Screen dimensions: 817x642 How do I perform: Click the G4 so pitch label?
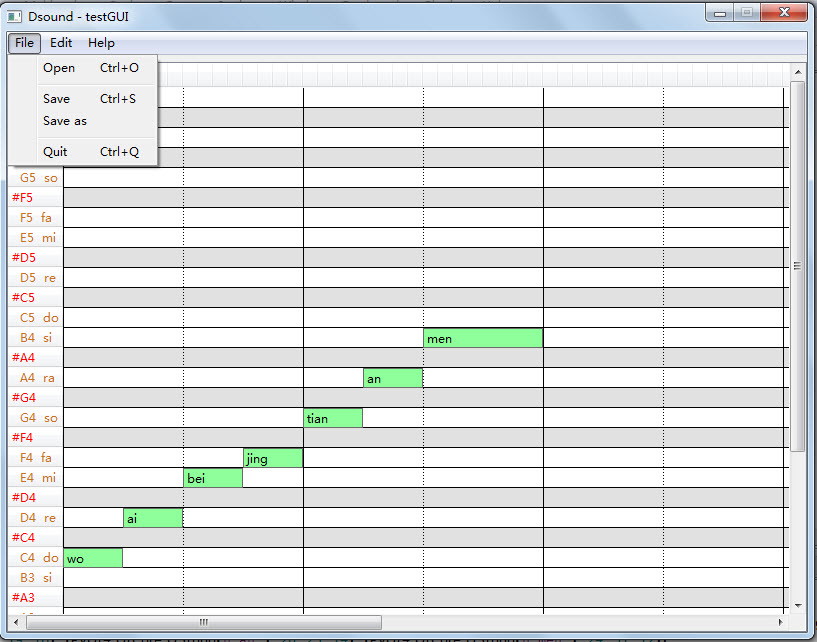point(35,418)
